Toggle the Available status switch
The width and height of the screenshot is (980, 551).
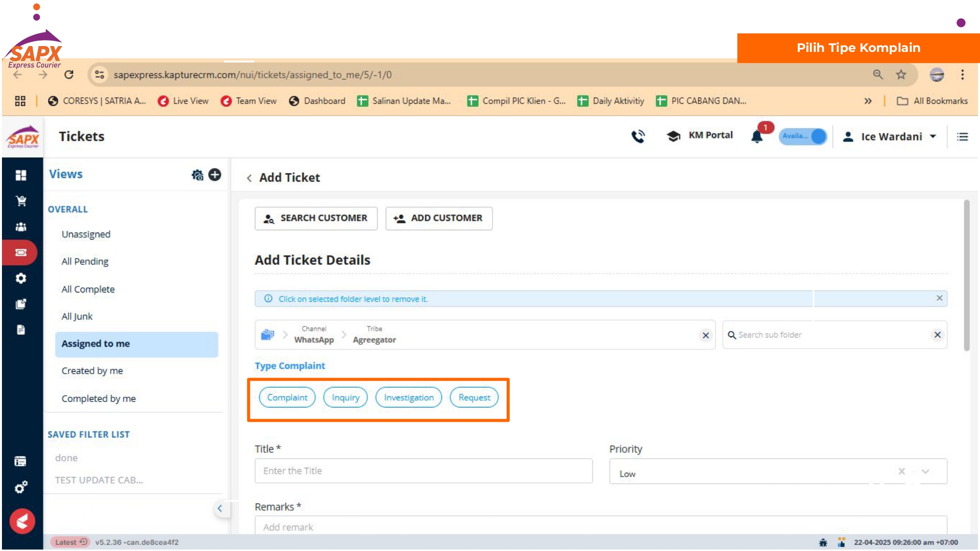pyautogui.click(x=803, y=136)
